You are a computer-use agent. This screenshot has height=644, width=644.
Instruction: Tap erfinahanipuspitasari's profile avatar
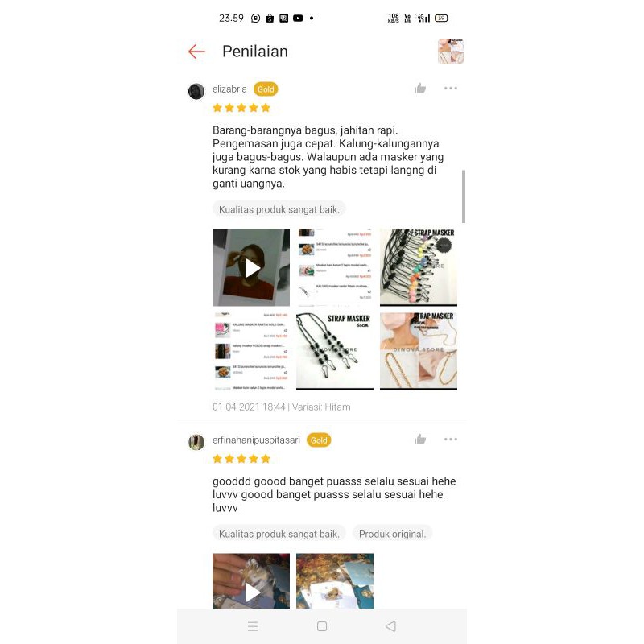196,442
